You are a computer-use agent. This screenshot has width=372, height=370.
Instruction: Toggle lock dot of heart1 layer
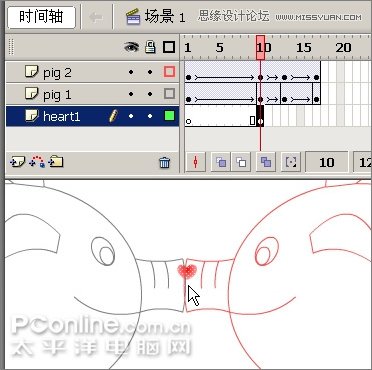(x=150, y=116)
